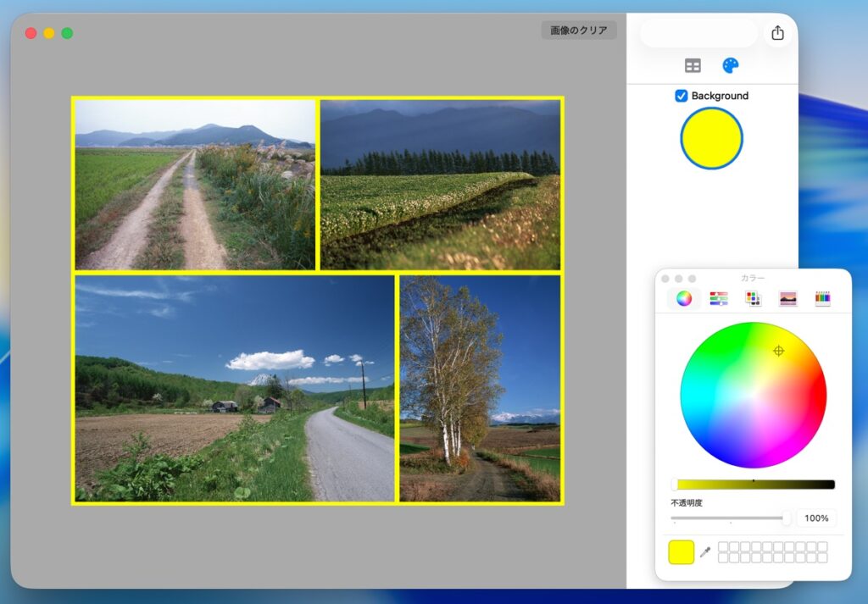Pick the eyedropper color sampler tool
The width and height of the screenshot is (868, 604).
coord(704,552)
